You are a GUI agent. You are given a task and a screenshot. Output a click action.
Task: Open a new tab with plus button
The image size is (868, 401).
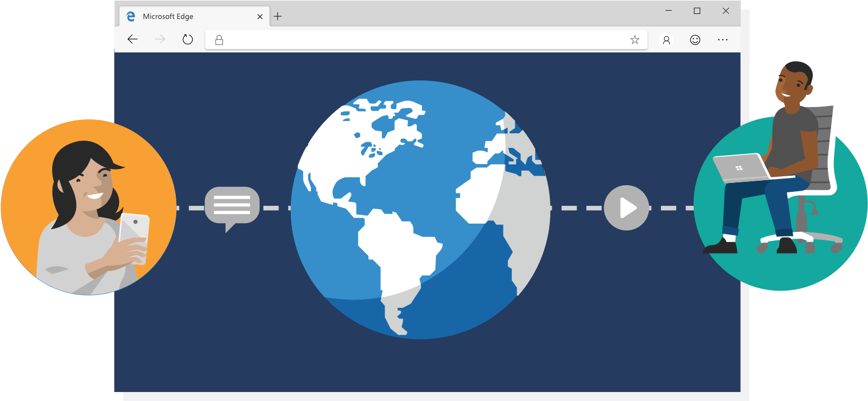(x=277, y=16)
